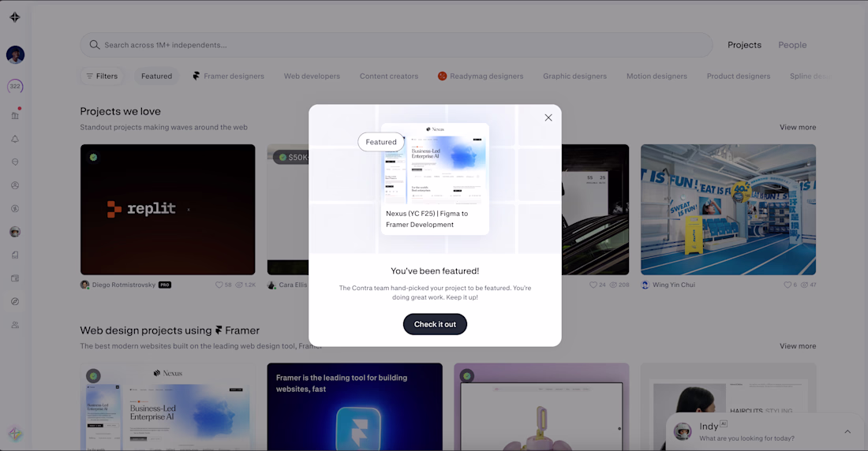Click 'What are you looking for today?' prompt
Image resolution: width=868 pixels, height=451 pixels.
746,438
